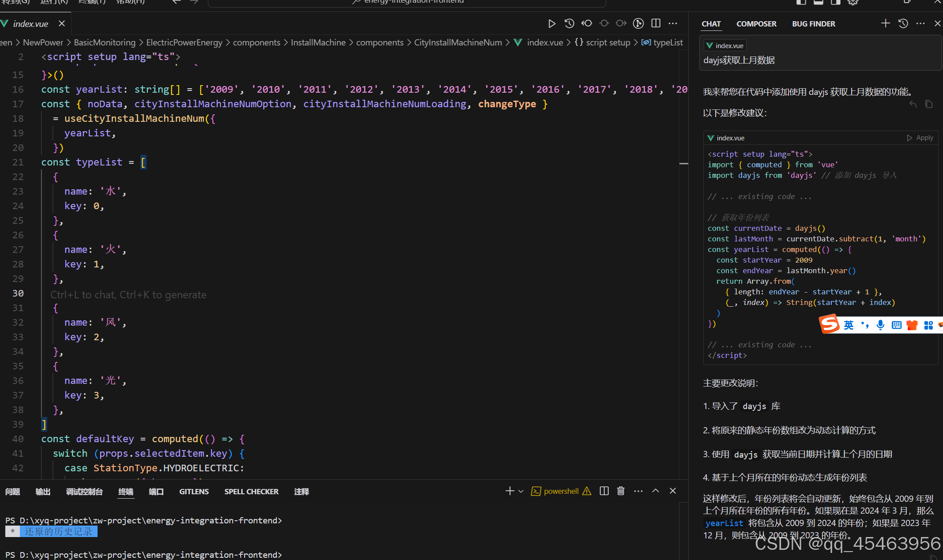Open typeList breadcrumb symbol dropdown

coord(667,42)
